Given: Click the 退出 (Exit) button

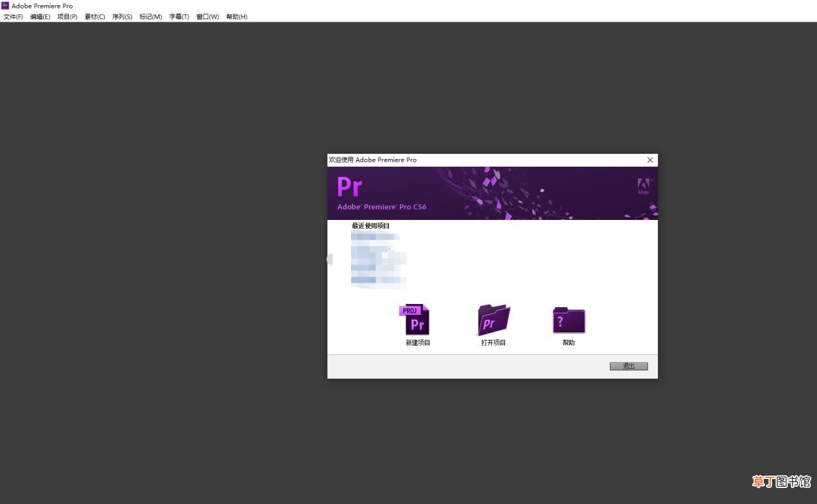Looking at the screenshot, I should (629, 366).
